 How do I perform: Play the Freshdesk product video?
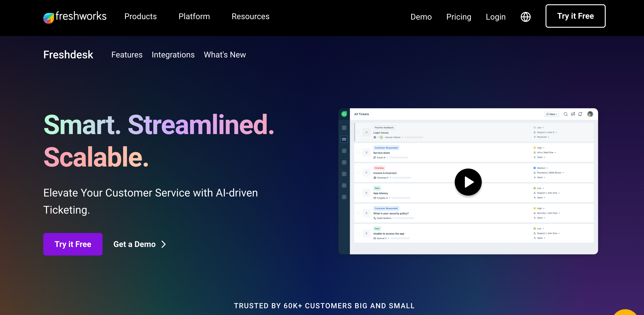point(468,182)
